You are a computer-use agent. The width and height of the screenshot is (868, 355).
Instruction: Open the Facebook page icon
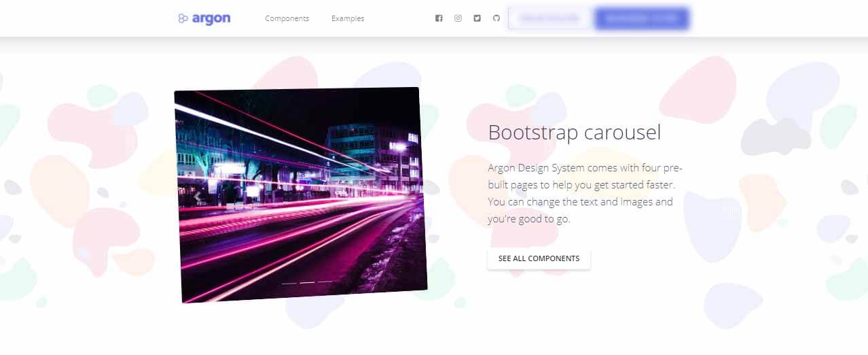[x=439, y=18]
